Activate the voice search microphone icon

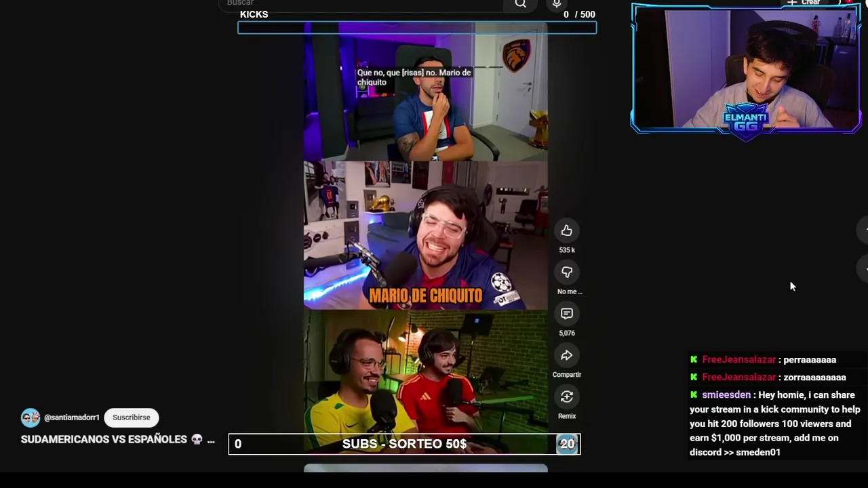tap(557, 3)
